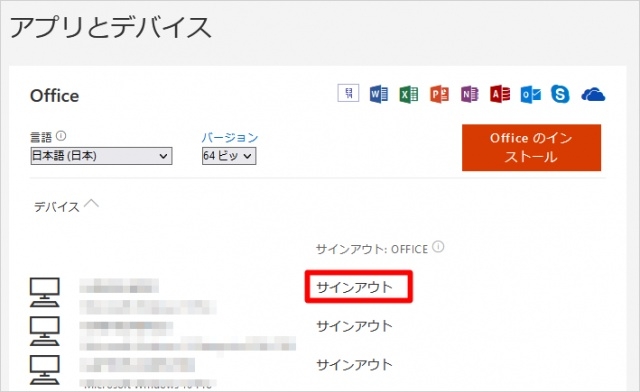
Task: Click the Skype app icon
Action: (x=560, y=94)
